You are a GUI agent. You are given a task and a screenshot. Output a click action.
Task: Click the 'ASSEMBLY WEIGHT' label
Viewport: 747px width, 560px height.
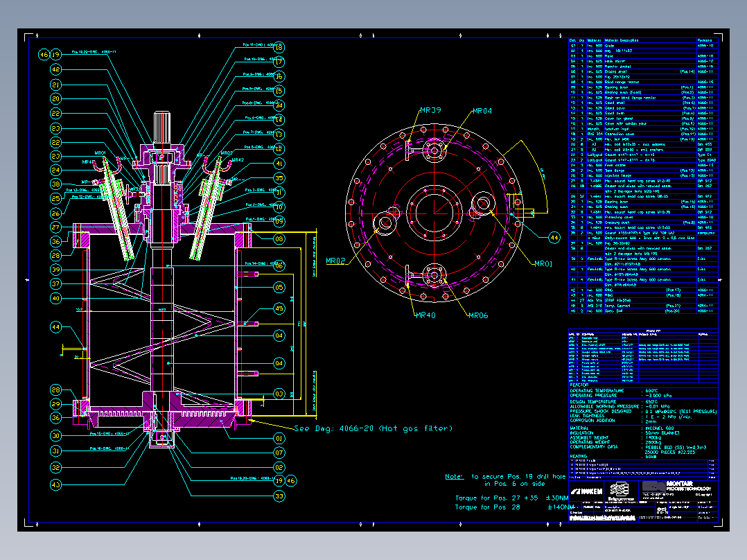pos(589,437)
